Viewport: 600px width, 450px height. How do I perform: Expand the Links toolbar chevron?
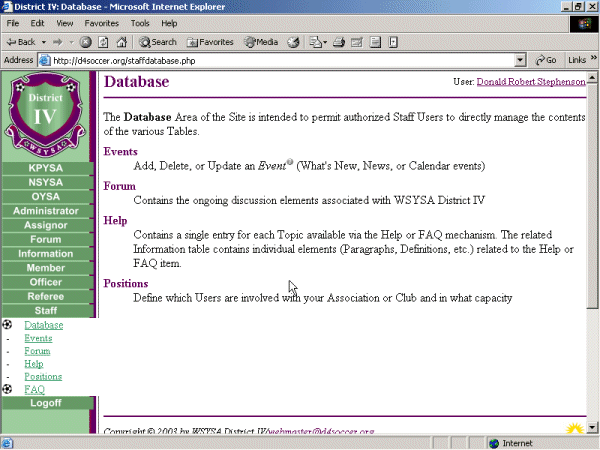pos(591,60)
